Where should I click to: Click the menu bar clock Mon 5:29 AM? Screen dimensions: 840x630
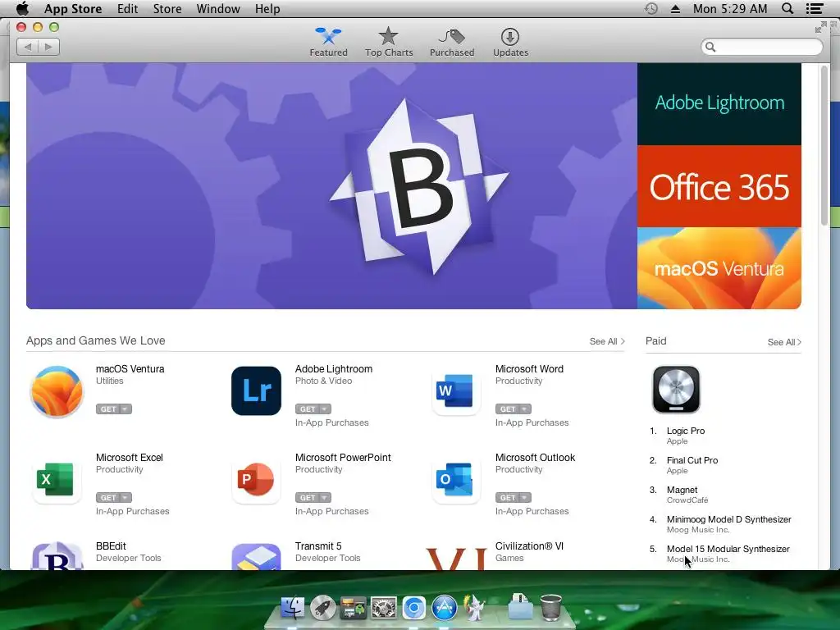729,8
